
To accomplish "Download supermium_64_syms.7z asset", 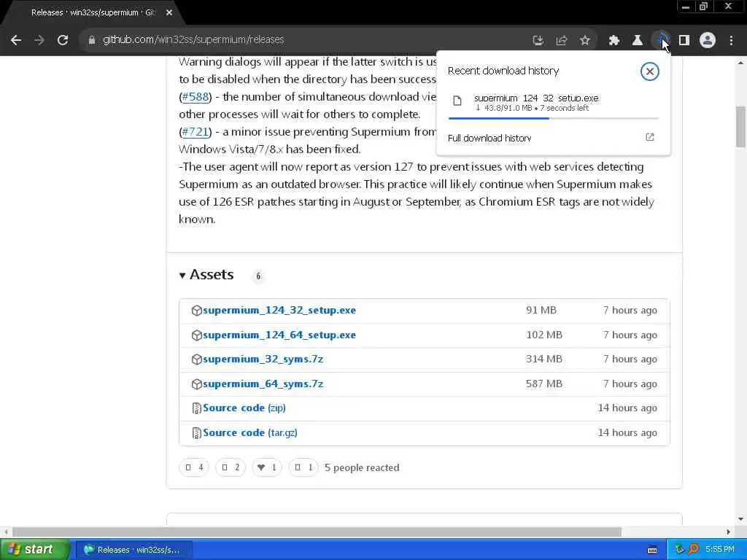I will click(263, 384).
